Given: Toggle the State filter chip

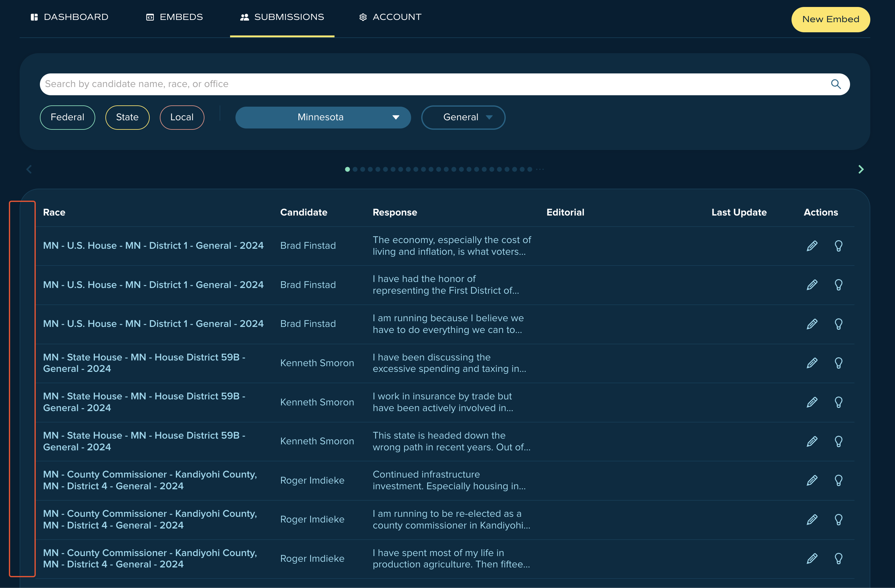Looking at the screenshot, I should 127,117.
